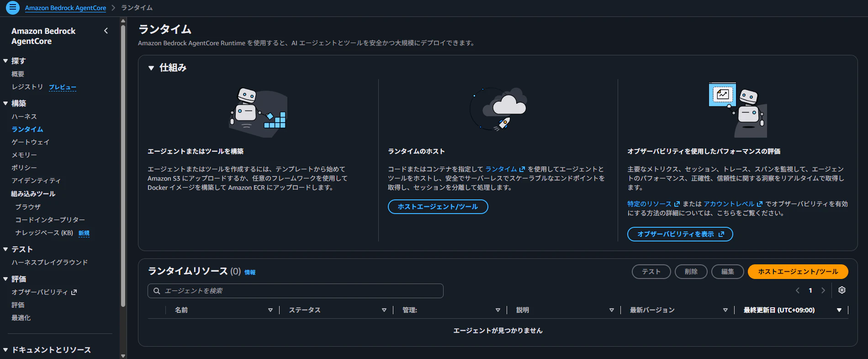The image size is (868, 359).
Task: Open table preferences gear icon
Action: (842, 290)
